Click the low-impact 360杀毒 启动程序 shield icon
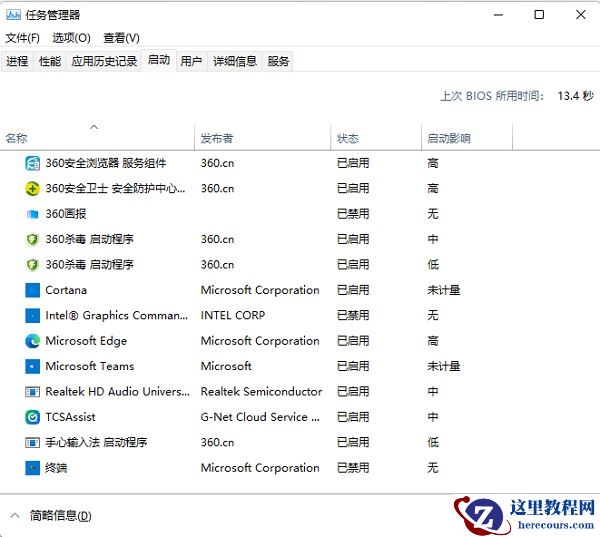This screenshot has width=600, height=537. click(x=33, y=265)
